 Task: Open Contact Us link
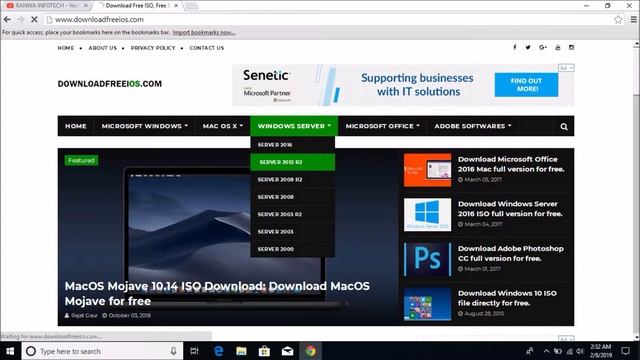coord(207,48)
